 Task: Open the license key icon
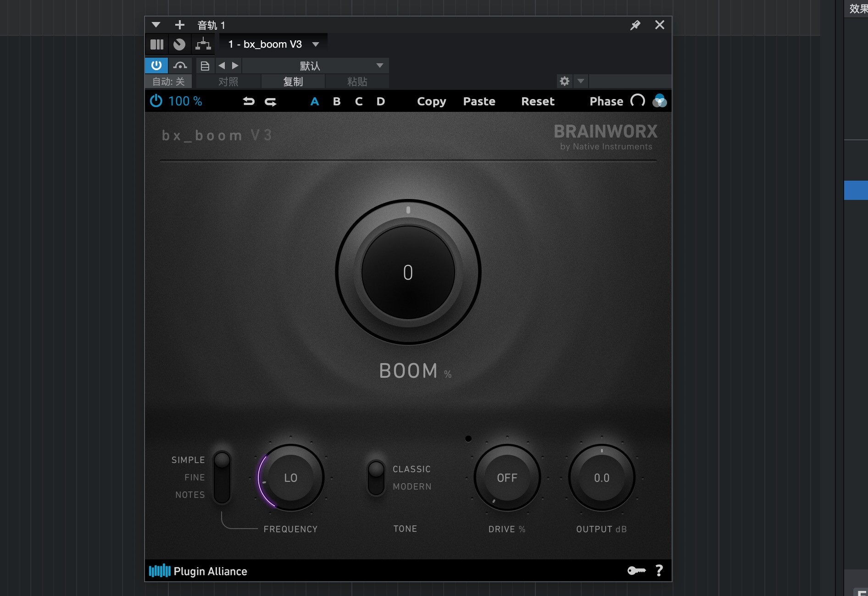point(637,571)
